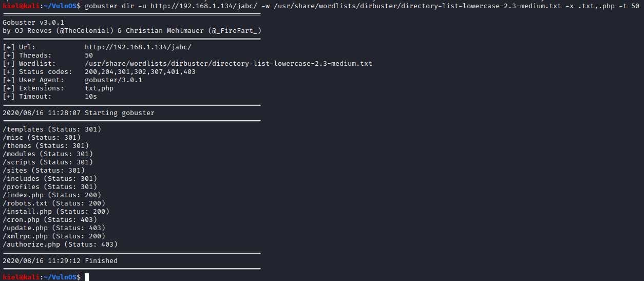Screen dimensions: 644x281
Task: Click the wordlist path in Wordlist row
Action: click(229, 64)
